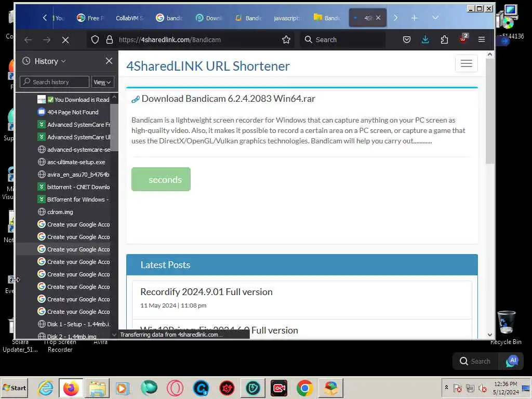Open the red screen recorder taskbar icon
532x399 pixels.
pos(279,388)
